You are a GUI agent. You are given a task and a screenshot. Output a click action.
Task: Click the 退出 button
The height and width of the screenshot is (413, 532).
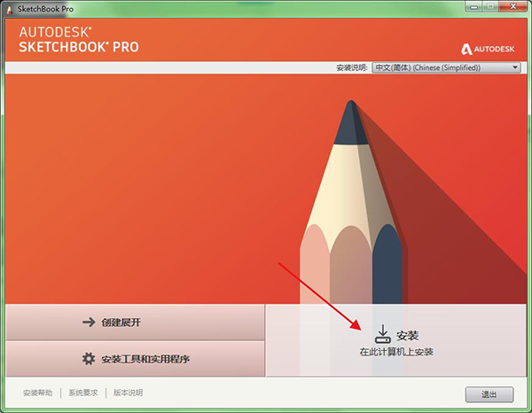[x=489, y=394]
